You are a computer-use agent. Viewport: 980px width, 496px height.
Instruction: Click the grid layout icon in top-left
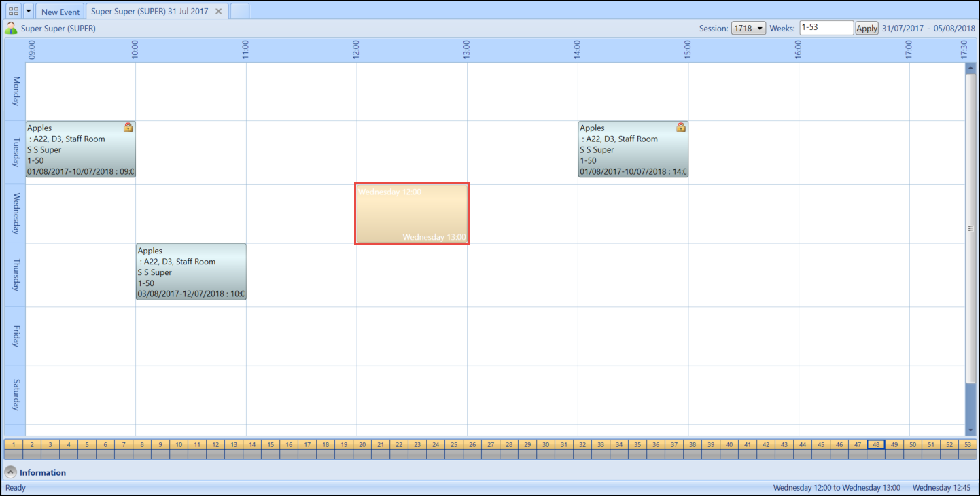[13, 12]
